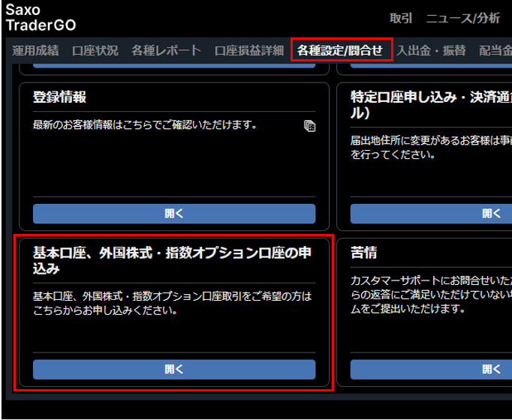
Task: Click the 苦情 card heading
Action: point(364,253)
